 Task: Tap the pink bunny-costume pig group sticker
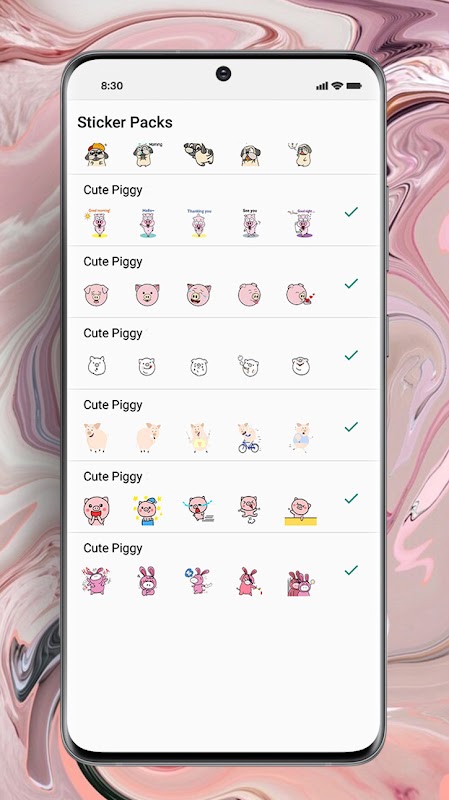(301, 583)
